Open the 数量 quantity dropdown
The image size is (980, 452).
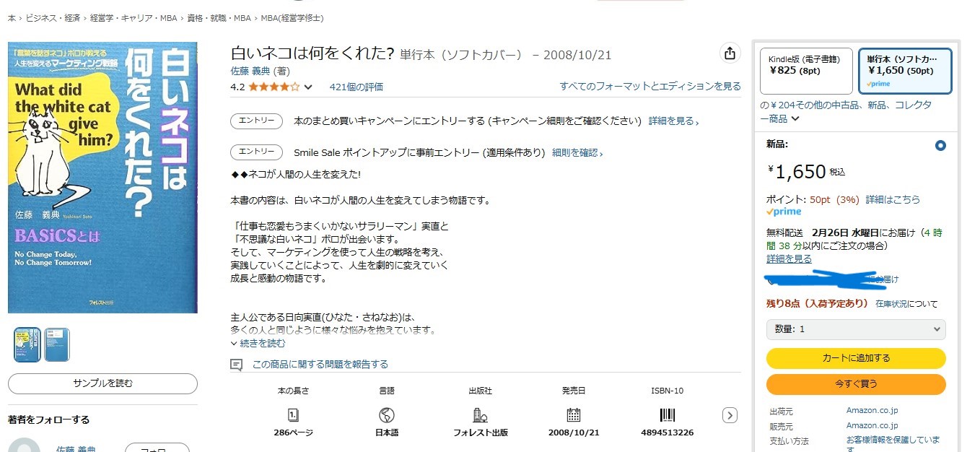[x=856, y=329]
